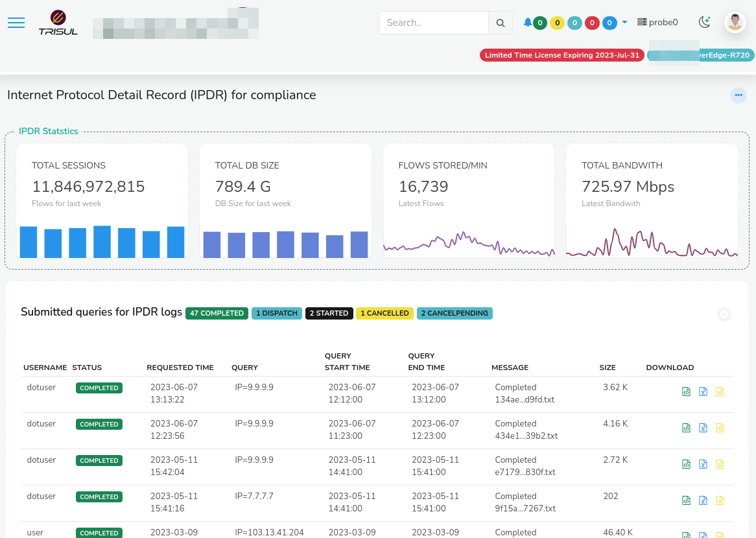Click the red alert counter badge
This screenshot has width=756, height=538.
click(x=592, y=23)
